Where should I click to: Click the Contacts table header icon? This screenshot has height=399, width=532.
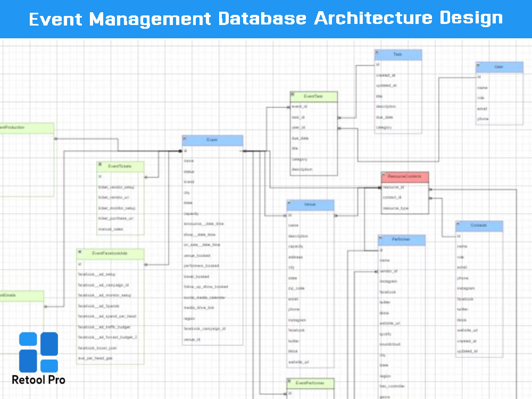(x=458, y=226)
